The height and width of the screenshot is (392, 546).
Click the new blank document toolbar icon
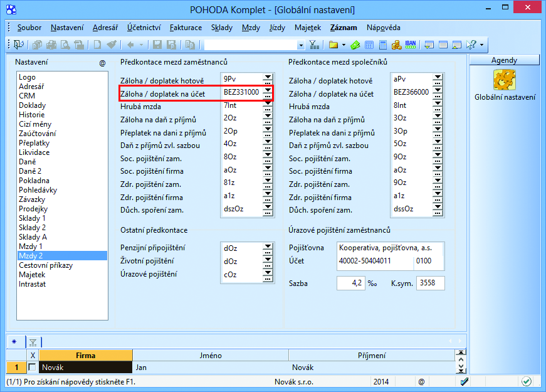[x=97, y=45]
